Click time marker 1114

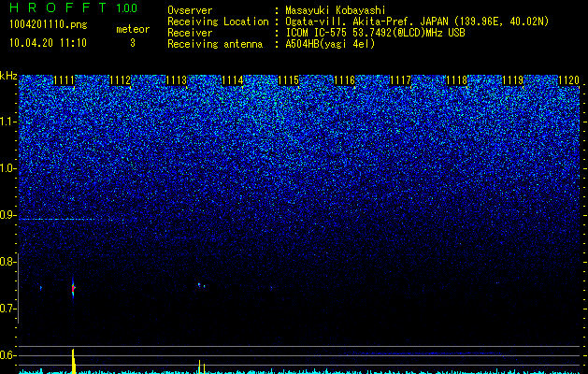[x=233, y=80]
